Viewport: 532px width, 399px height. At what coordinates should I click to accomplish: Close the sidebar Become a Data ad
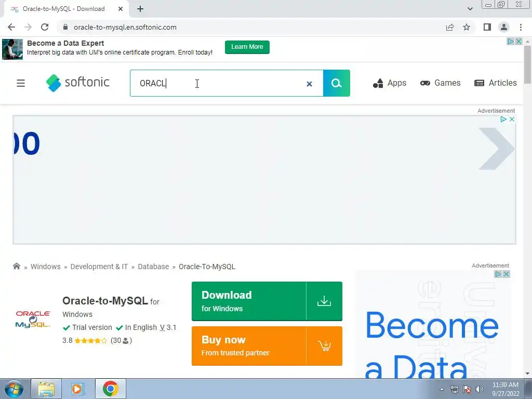coord(506,274)
